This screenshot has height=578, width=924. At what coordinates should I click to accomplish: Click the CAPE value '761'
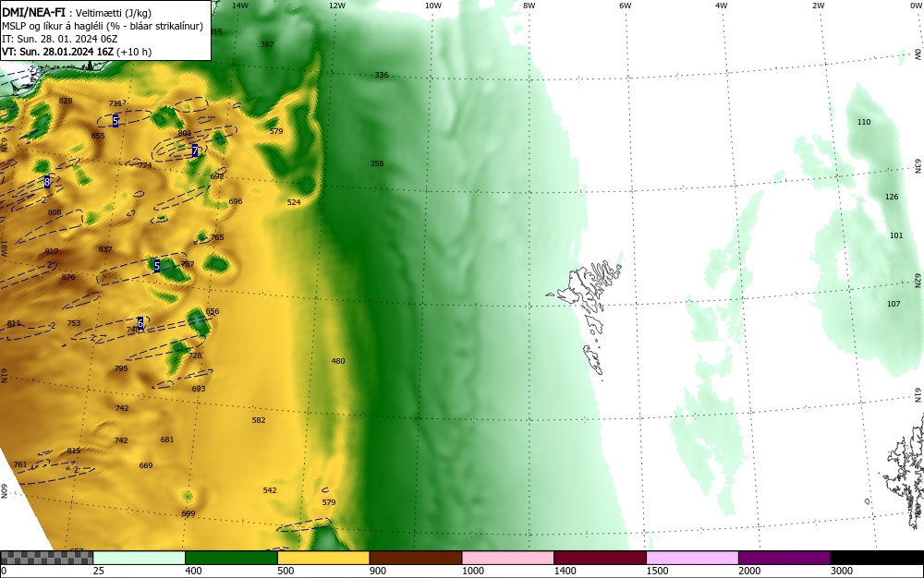tap(20, 464)
